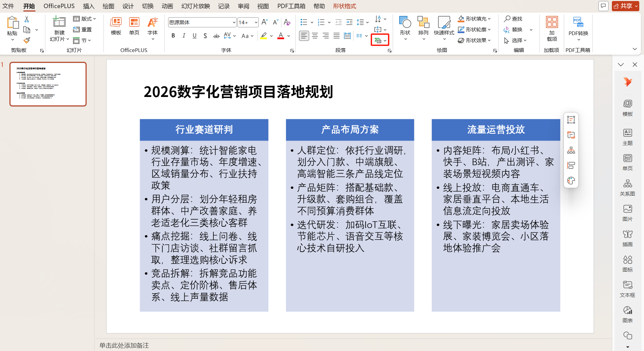Click the Increase Indent icon
Screen dimensions: 644x351
coord(349,22)
